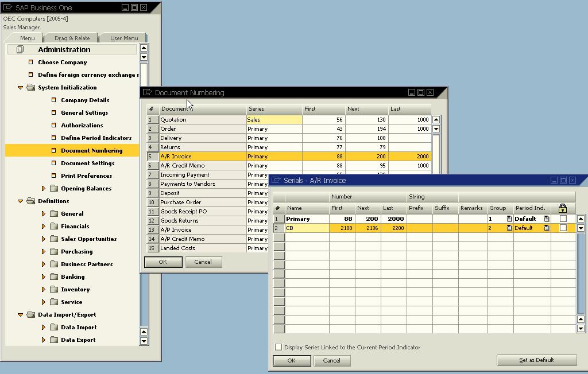Click the Company Details bullet icon

coord(53,100)
